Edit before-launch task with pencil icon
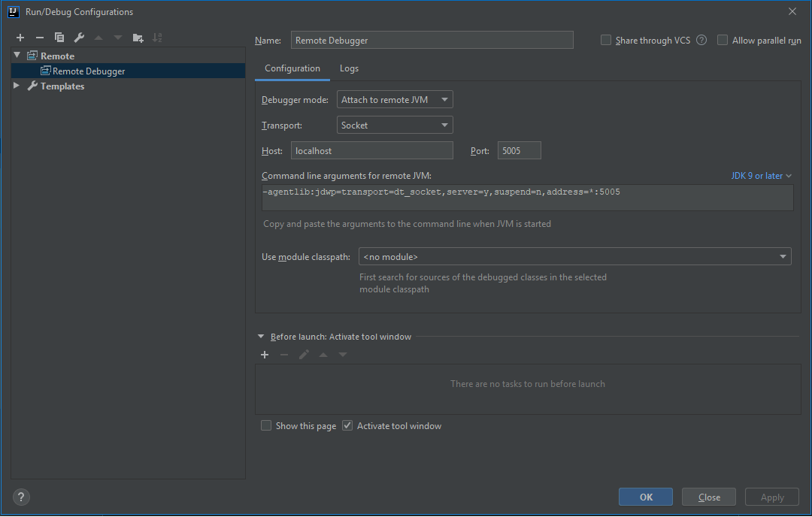 (304, 355)
